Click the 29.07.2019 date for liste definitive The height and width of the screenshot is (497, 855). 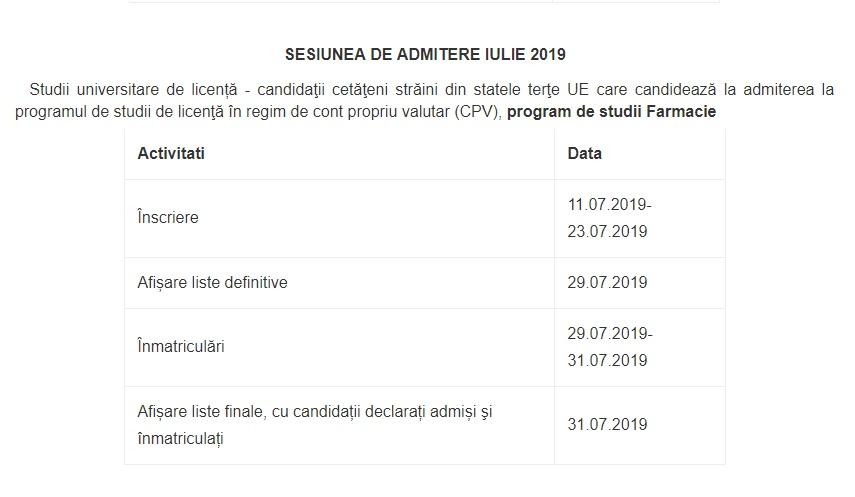[x=607, y=283]
